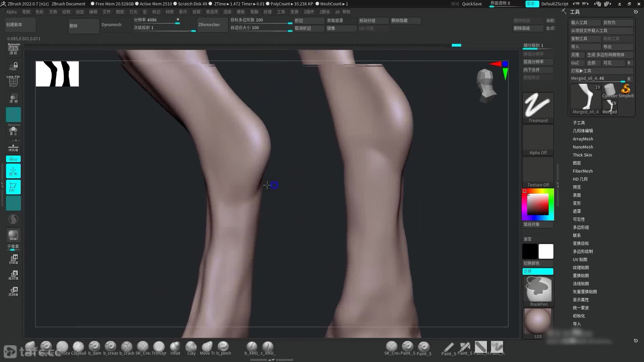Activate the rotate axis (R) tool

tap(13, 291)
